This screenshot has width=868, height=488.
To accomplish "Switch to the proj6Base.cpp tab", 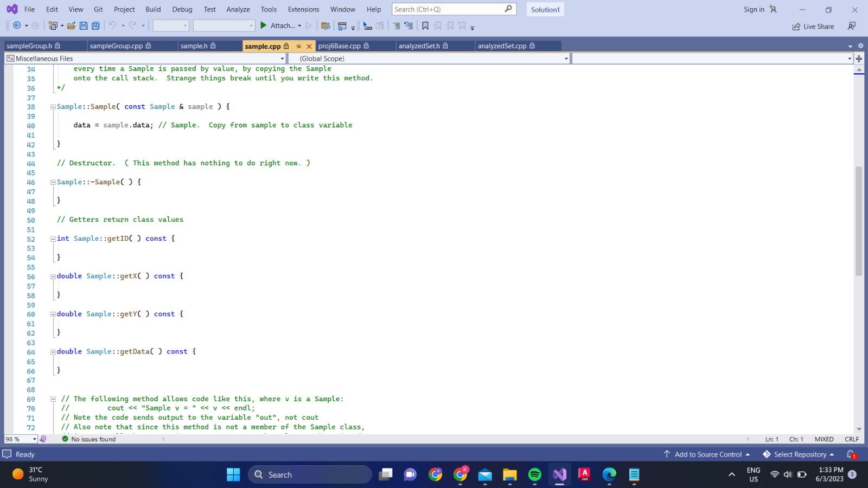I will click(339, 46).
